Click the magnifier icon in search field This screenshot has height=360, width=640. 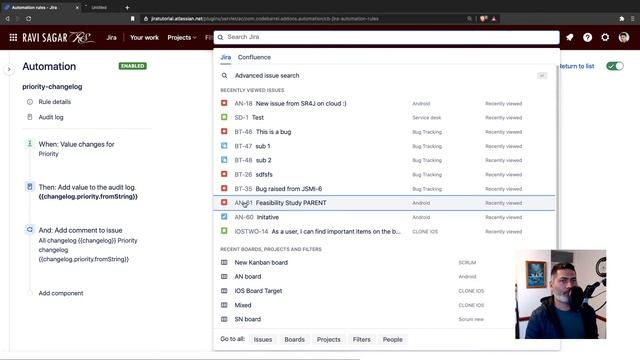(x=220, y=37)
